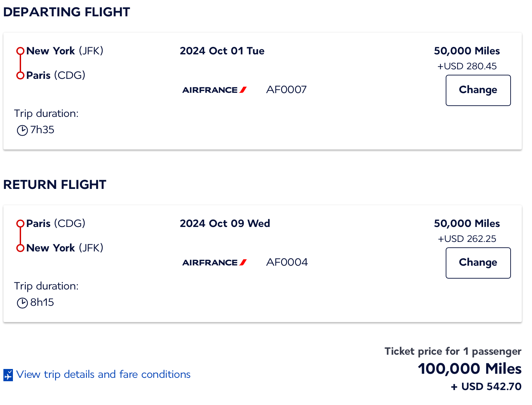Viewport: 532px width, 405px height.
Task: Click the 100,000 Miles total price
Action: coord(469,369)
